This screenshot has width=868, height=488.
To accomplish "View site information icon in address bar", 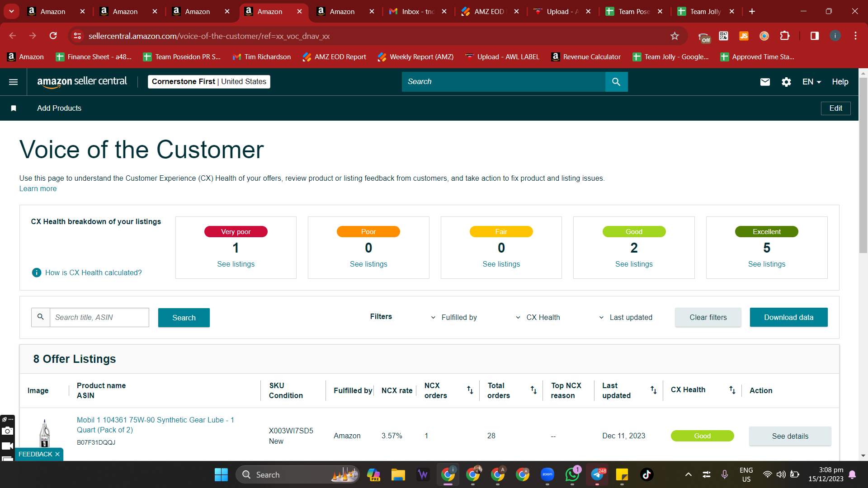I will pos(77,36).
